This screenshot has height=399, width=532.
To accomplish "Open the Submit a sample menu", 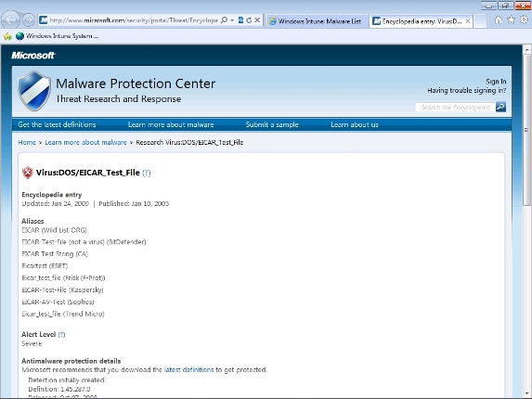I will 272,124.
